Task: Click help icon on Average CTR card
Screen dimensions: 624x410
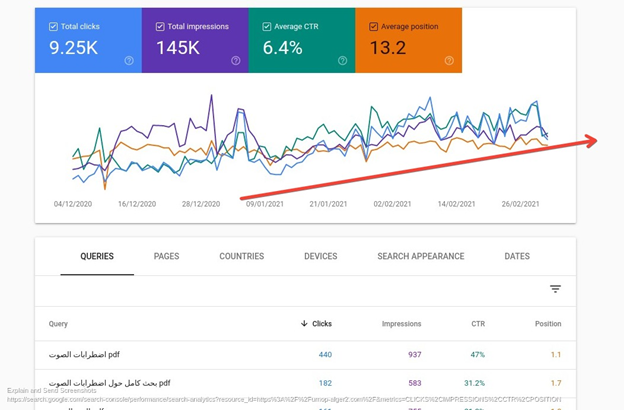Action: point(342,61)
